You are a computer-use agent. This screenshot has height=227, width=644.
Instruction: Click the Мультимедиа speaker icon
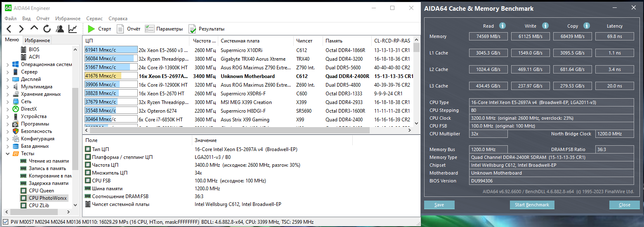(x=15, y=87)
